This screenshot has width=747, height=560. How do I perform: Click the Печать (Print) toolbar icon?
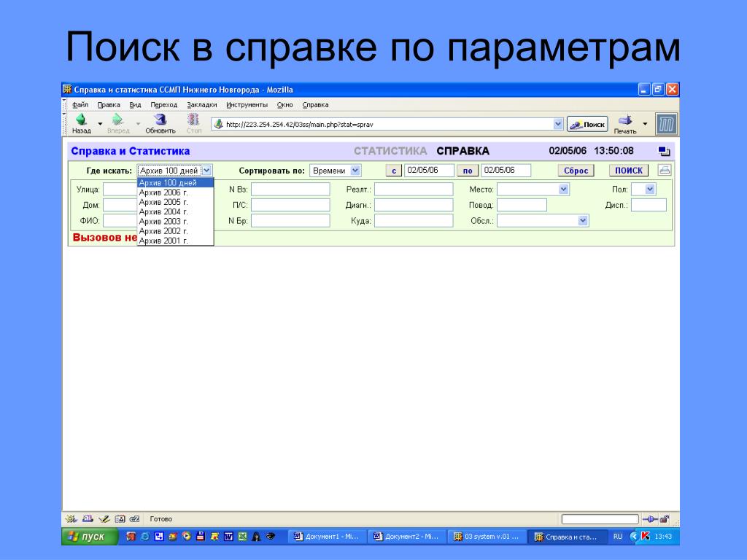[624, 123]
